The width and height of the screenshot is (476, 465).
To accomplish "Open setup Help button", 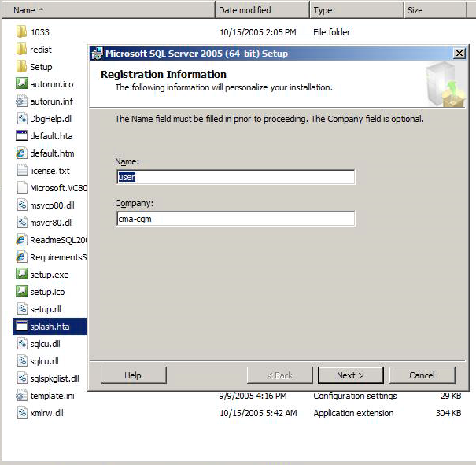I will pyautogui.click(x=133, y=375).
